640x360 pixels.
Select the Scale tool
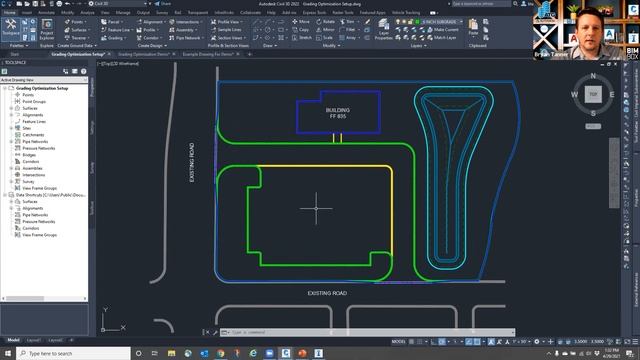tap(324, 38)
